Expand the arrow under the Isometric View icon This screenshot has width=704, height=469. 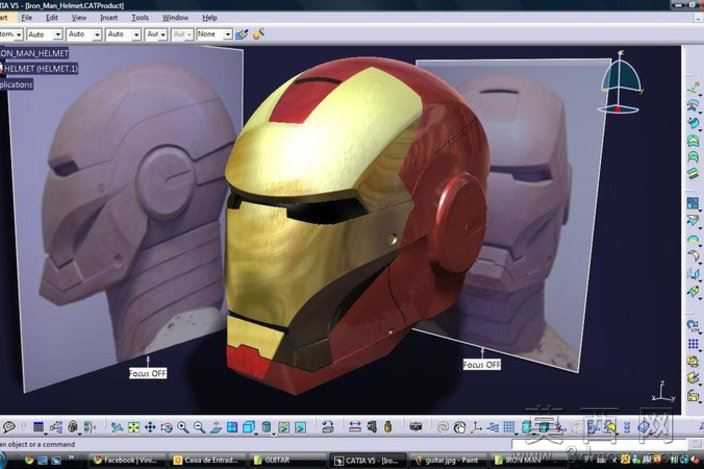tap(254, 434)
